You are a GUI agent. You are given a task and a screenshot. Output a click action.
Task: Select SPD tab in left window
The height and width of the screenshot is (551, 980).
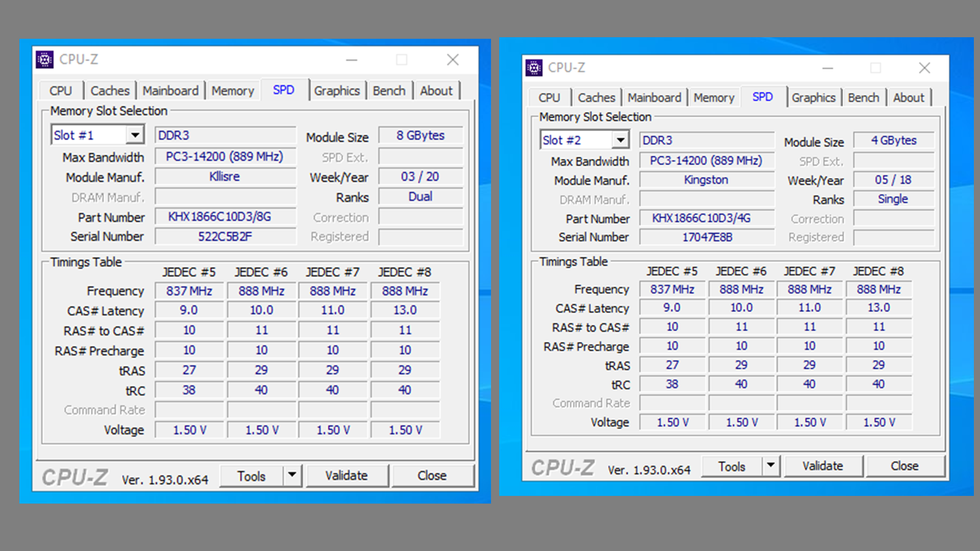click(x=284, y=90)
